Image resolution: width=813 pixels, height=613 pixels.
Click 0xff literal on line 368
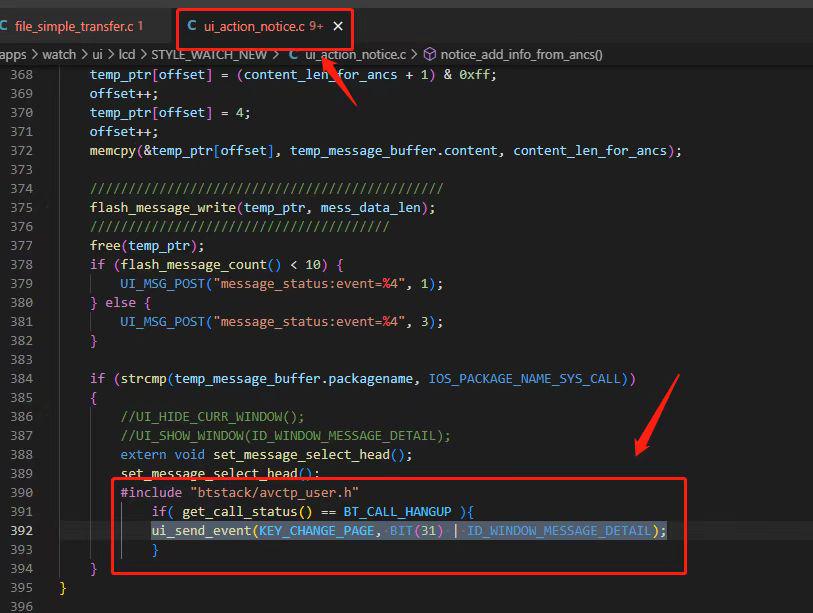pyautogui.click(x=474, y=75)
